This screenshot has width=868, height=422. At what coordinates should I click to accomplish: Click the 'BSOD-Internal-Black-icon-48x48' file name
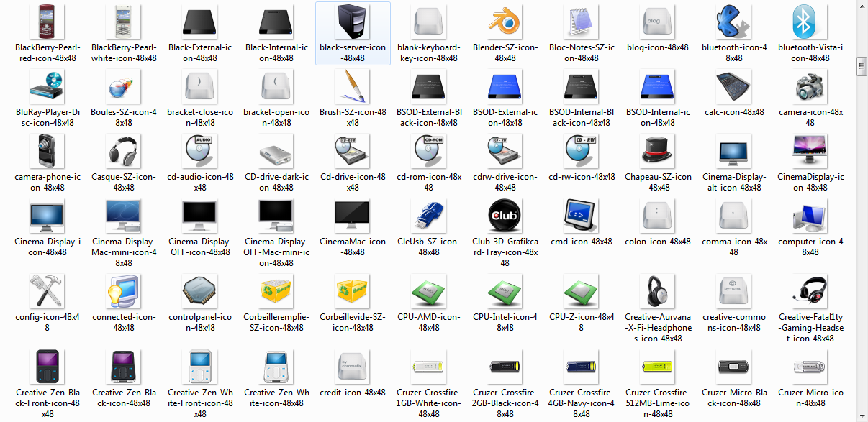582,118
